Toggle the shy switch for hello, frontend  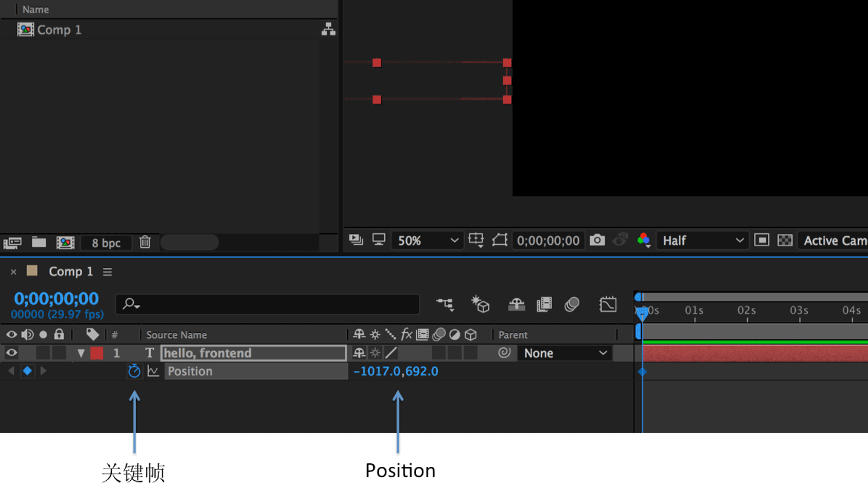click(x=359, y=352)
